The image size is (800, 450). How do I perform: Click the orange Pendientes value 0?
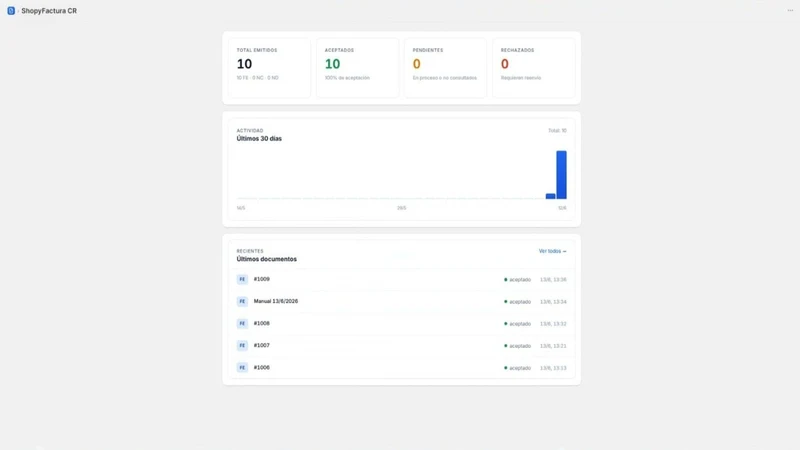(417, 64)
